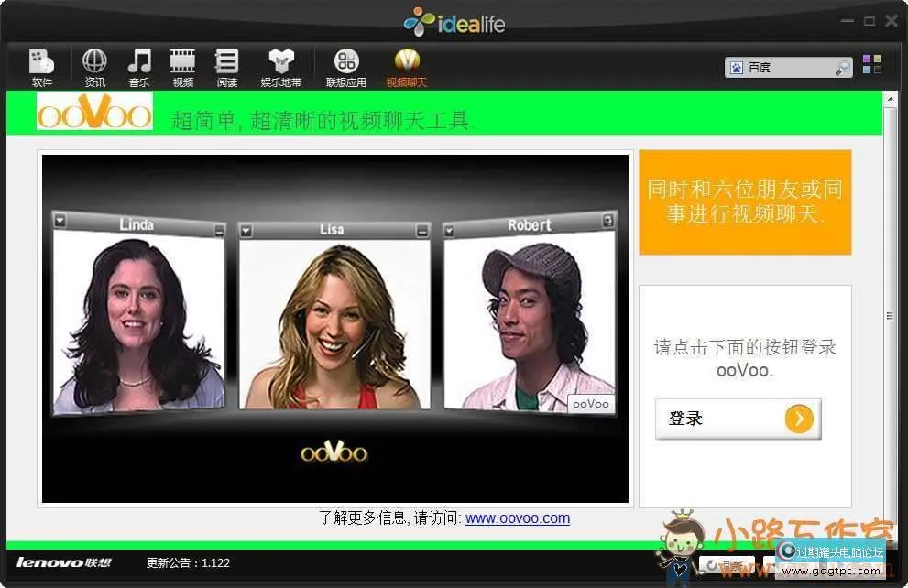The width and height of the screenshot is (908, 588).
Task: Switch to the 视频聊天 video chat tab
Action: [x=407, y=66]
